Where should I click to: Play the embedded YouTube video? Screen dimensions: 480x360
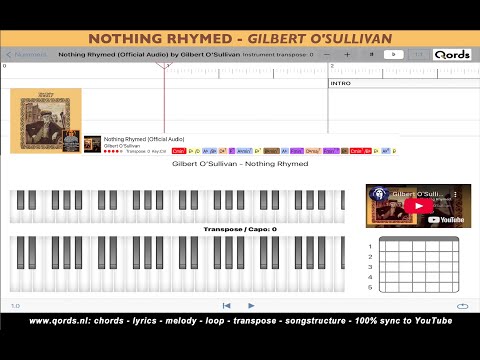(x=419, y=206)
